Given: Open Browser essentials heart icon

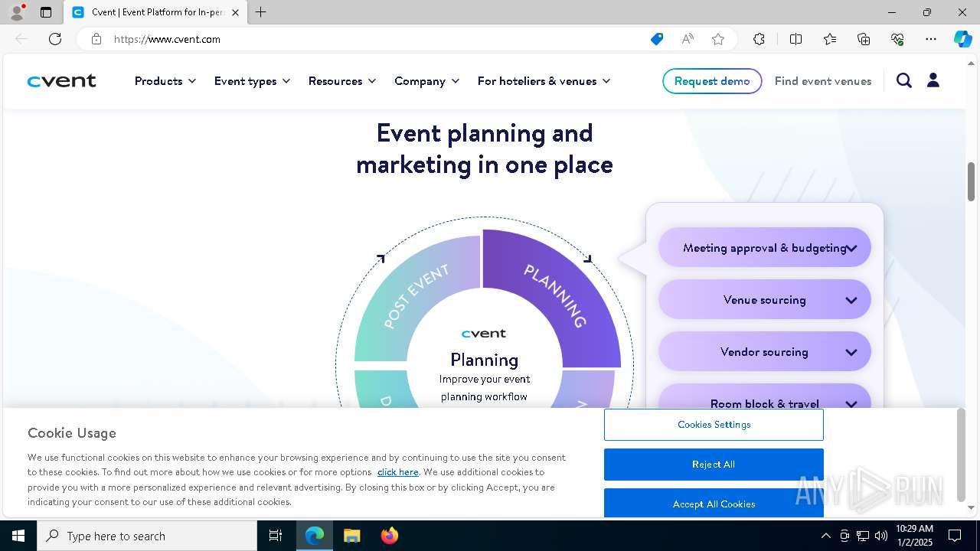Looking at the screenshot, I should (897, 39).
